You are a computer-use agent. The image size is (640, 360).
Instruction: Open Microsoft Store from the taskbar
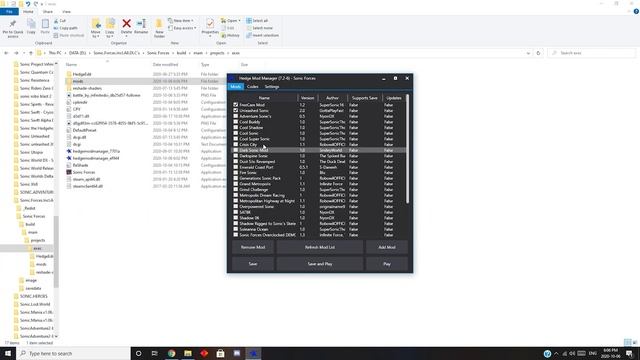pyautogui.click(x=220, y=353)
